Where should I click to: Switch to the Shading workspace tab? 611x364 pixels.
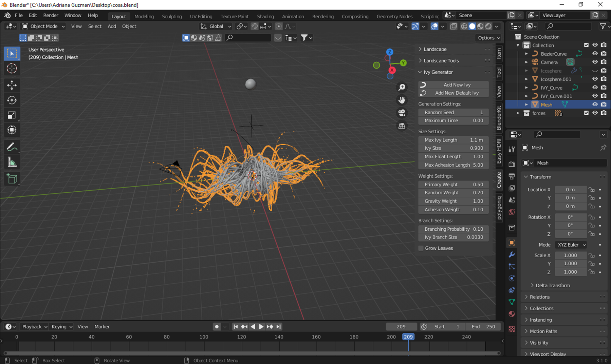click(265, 16)
